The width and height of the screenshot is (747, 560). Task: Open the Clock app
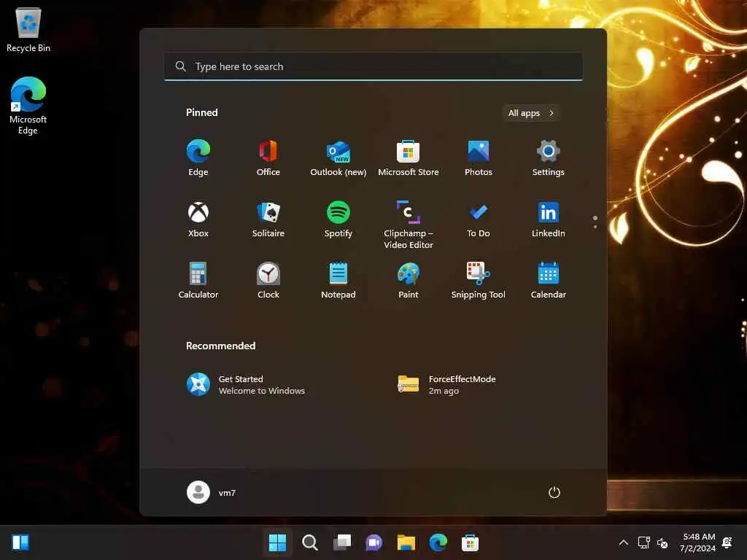(268, 281)
